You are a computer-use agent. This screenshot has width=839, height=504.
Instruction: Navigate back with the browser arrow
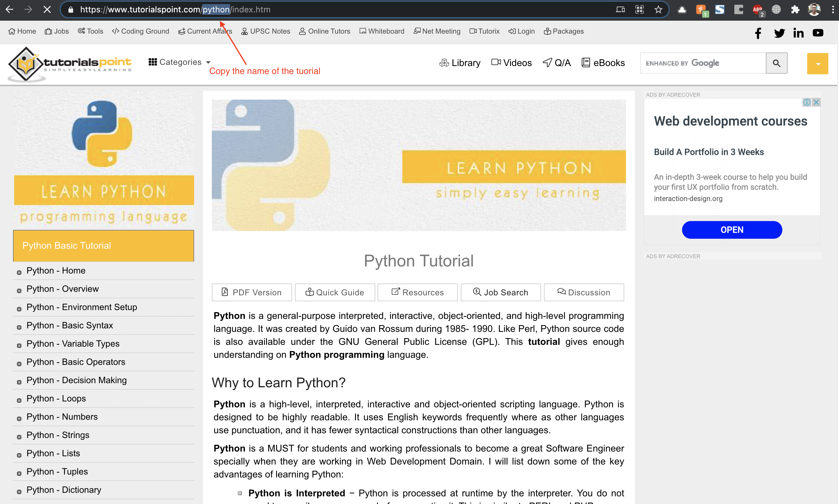tap(10, 9)
